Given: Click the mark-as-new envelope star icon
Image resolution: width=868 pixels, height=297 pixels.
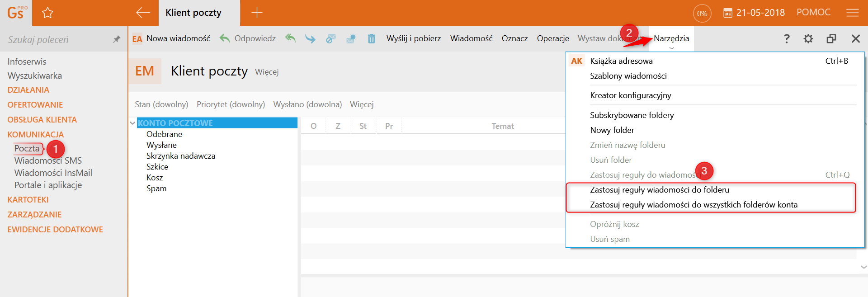Looking at the screenshot, I should pos(351,38).
